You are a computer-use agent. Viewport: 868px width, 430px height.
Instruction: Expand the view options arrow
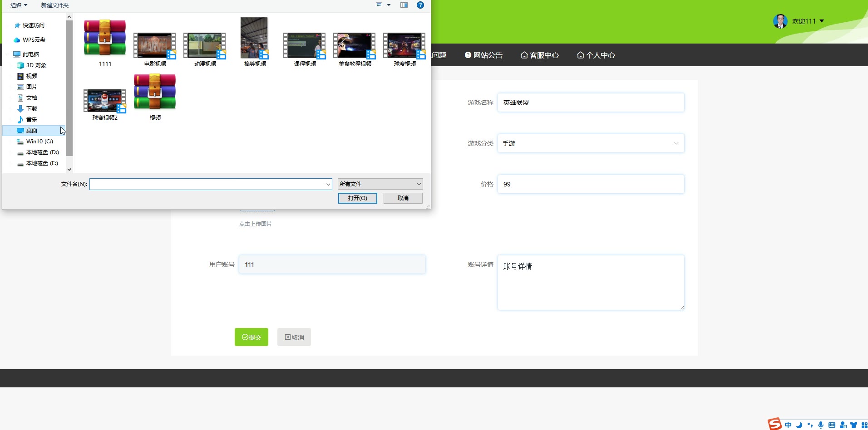[x=389, y=5]
